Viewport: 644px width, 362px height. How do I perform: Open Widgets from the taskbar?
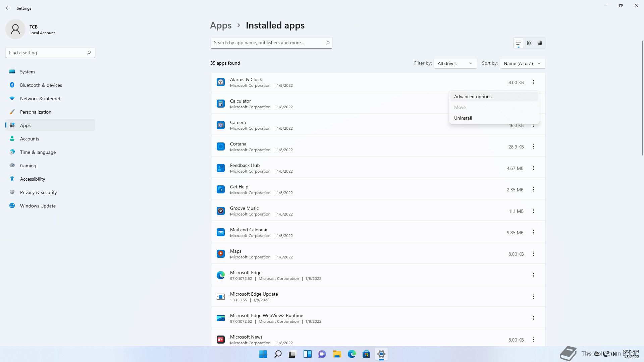coord(308,354)
